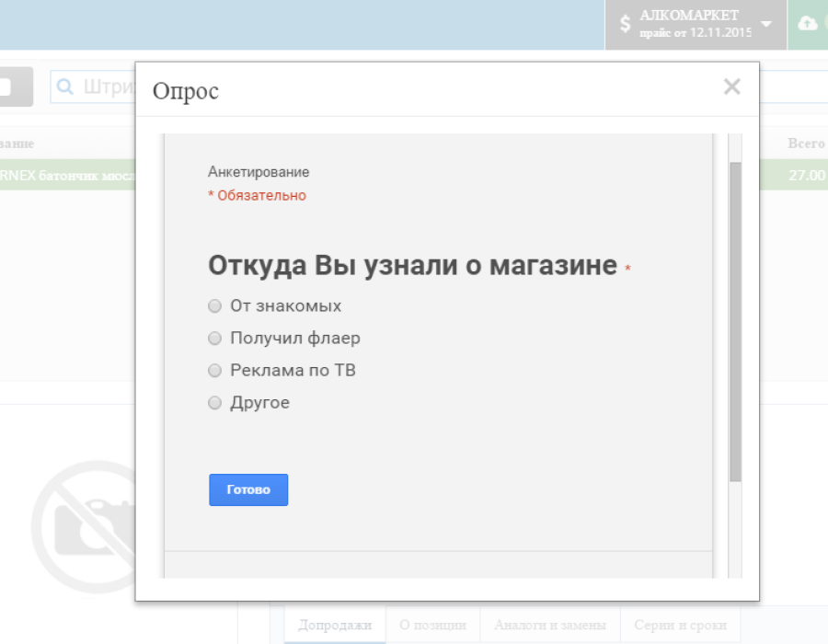Open the О позиции tab
The image size is (828, 644).
point(432,625)
